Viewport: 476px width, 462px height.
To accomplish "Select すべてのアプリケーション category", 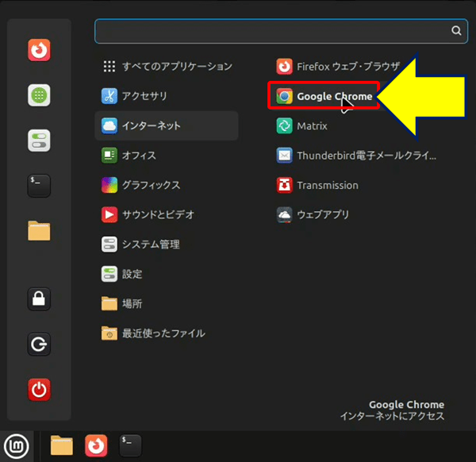I will [167, 66].
